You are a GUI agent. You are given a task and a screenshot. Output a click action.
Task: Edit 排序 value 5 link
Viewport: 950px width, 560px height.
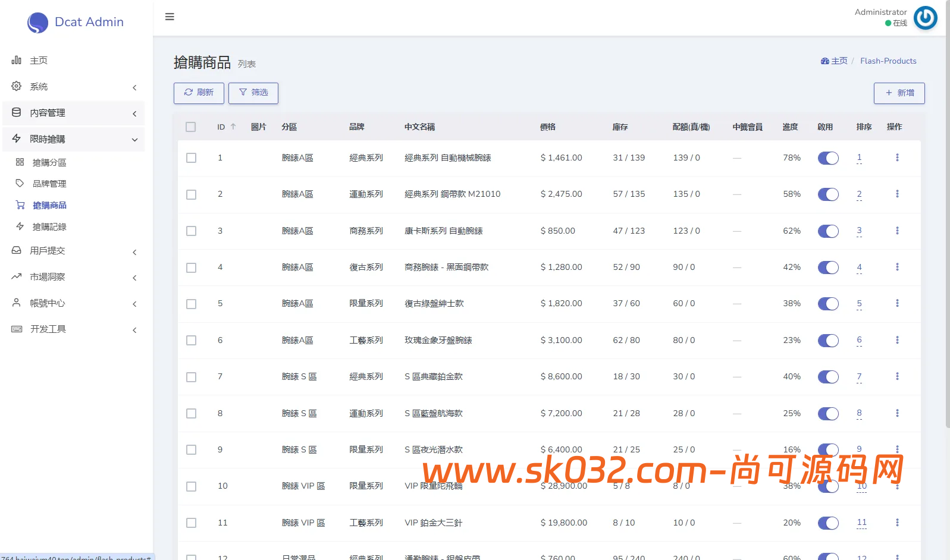859,303
